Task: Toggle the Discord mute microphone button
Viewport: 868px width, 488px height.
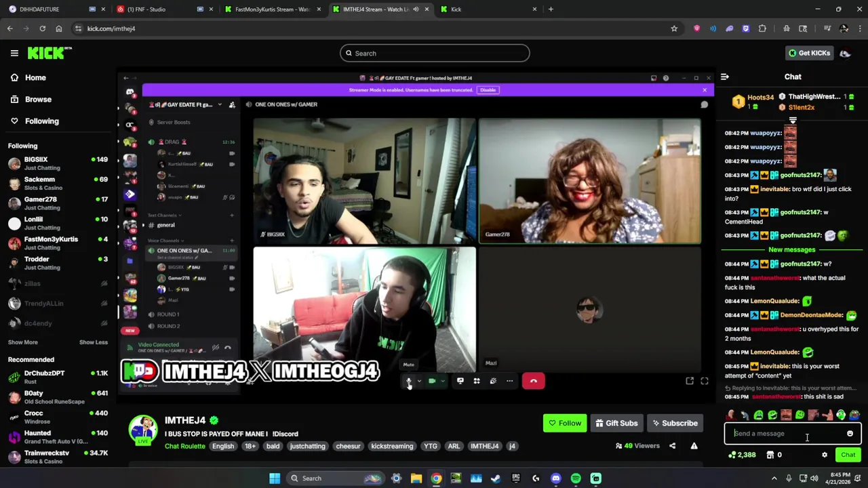Action: [409, 381]
